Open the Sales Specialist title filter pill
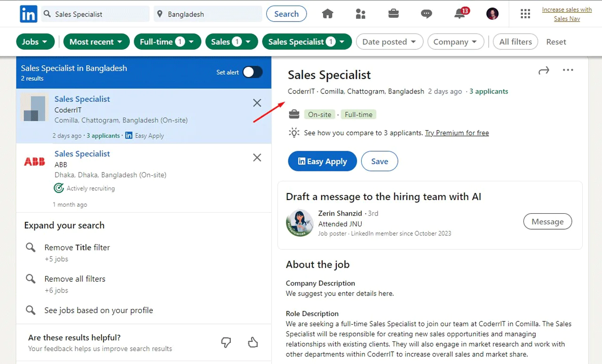 [x=307, y=41]
